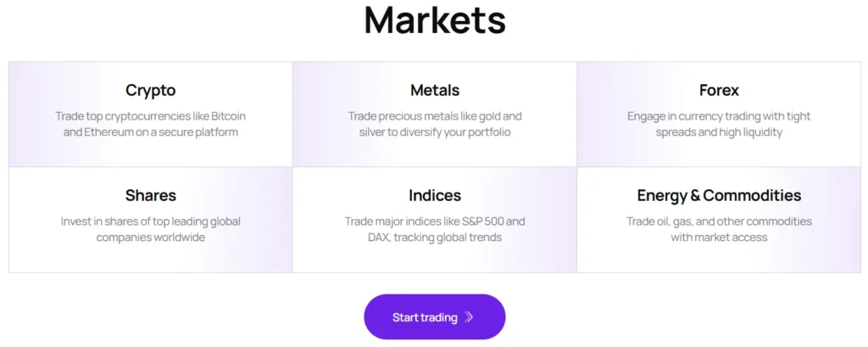Click the 'Engage in currency trading' description

point(719,124)
